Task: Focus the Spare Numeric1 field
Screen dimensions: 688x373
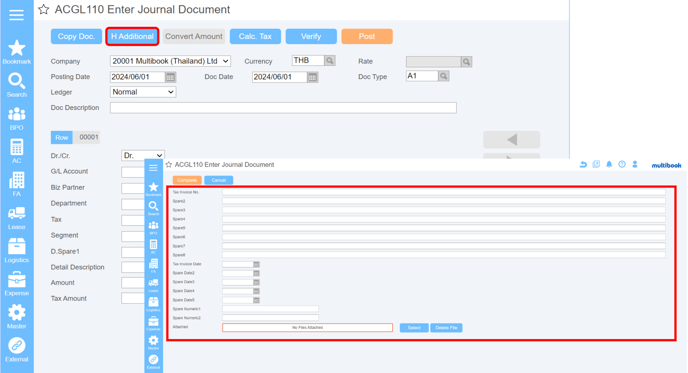Action: click(270, 309)
